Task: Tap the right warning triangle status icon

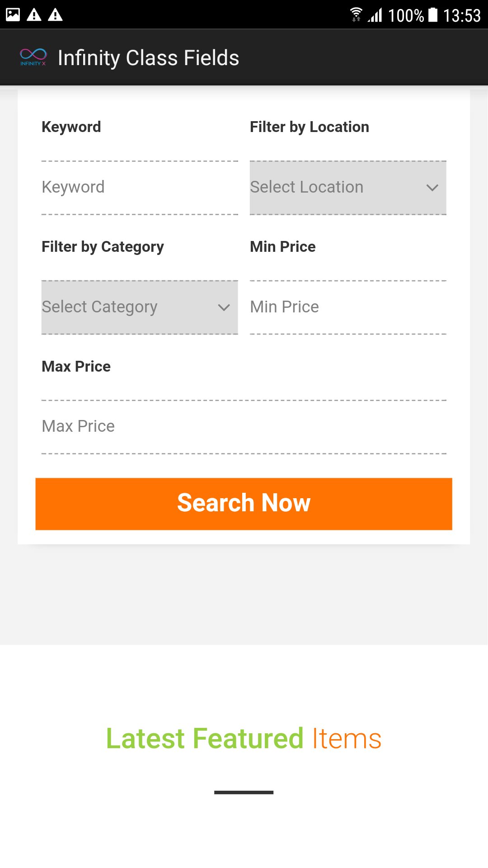Action: tap(55, 15)
